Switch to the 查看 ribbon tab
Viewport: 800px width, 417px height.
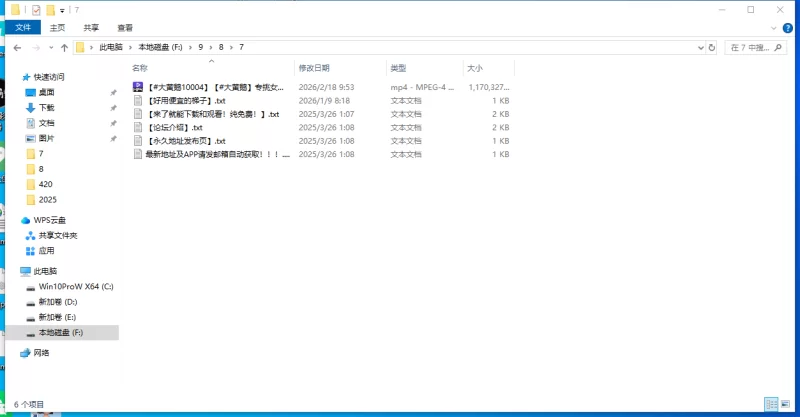coord(125,28)
